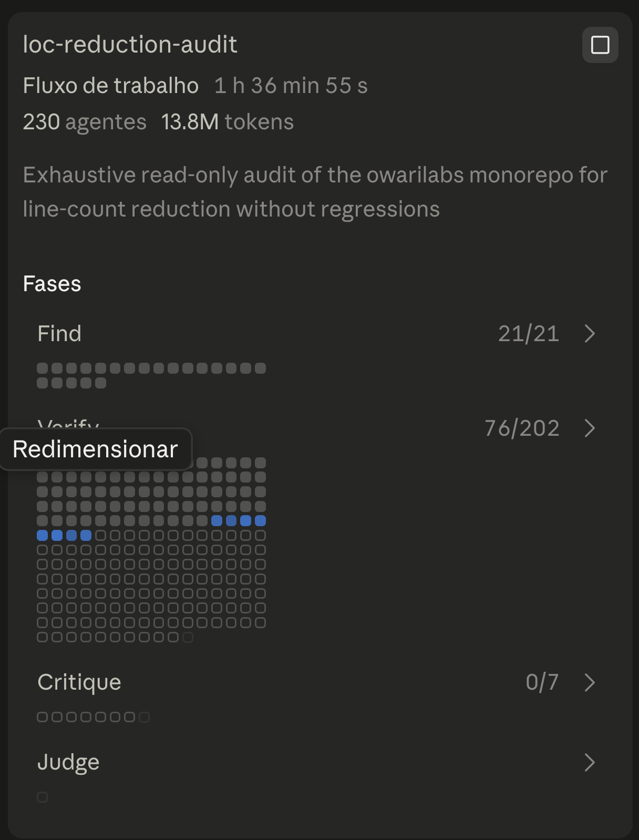The image size is (639, 840).
Task: Select the first pending square under Critique
Action: pos(43,717)
